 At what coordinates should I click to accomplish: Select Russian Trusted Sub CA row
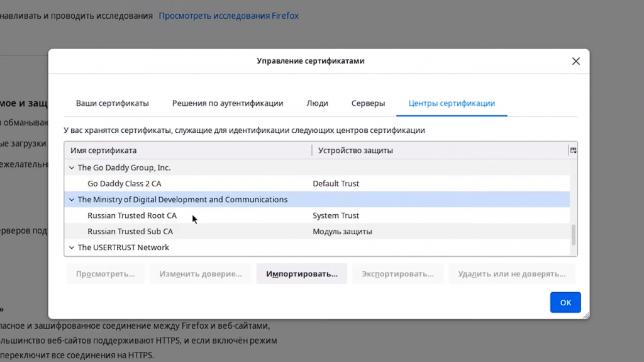(317, 232)
